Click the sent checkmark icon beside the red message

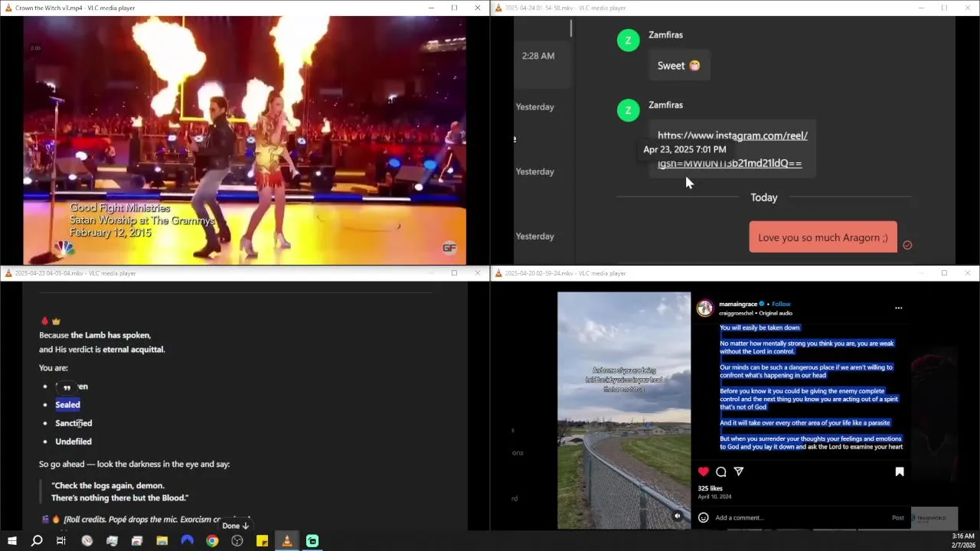pyautogui.click(x=907, y=245)
